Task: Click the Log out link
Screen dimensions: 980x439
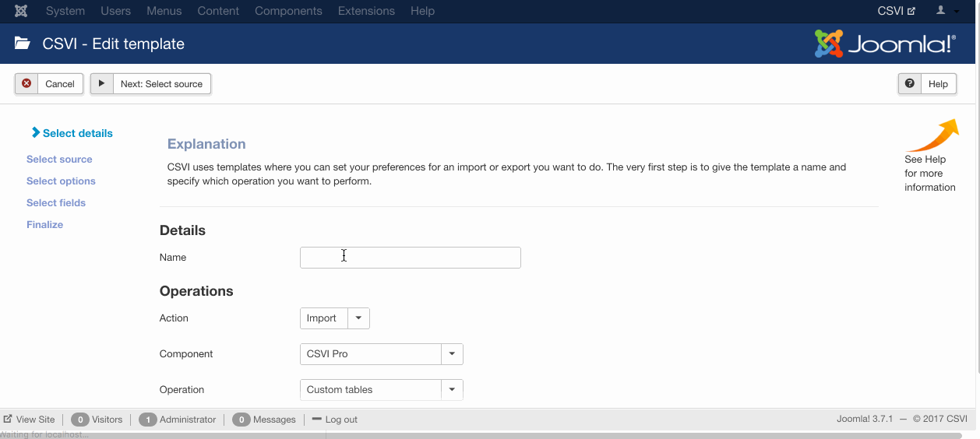Action: (335, 419)
